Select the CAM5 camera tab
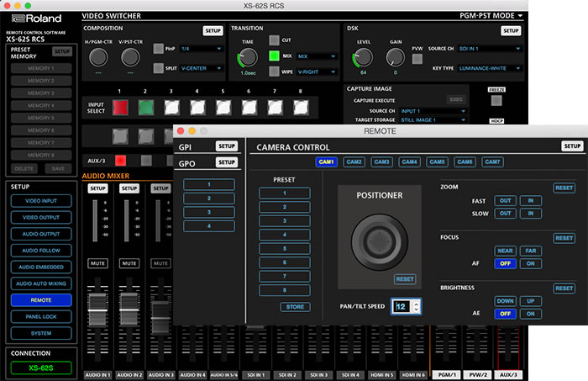This screenshot has height=381, width=588. tap(438, 161)
